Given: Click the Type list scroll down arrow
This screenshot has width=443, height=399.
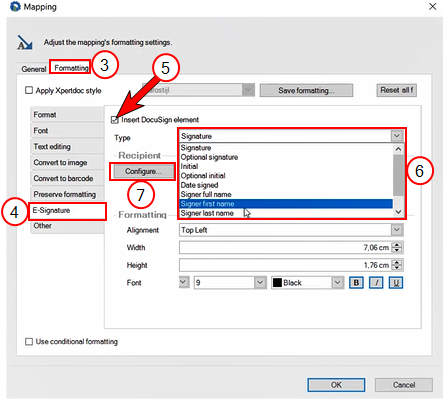Looking at the screenshot, I should [x=398, y=212].
